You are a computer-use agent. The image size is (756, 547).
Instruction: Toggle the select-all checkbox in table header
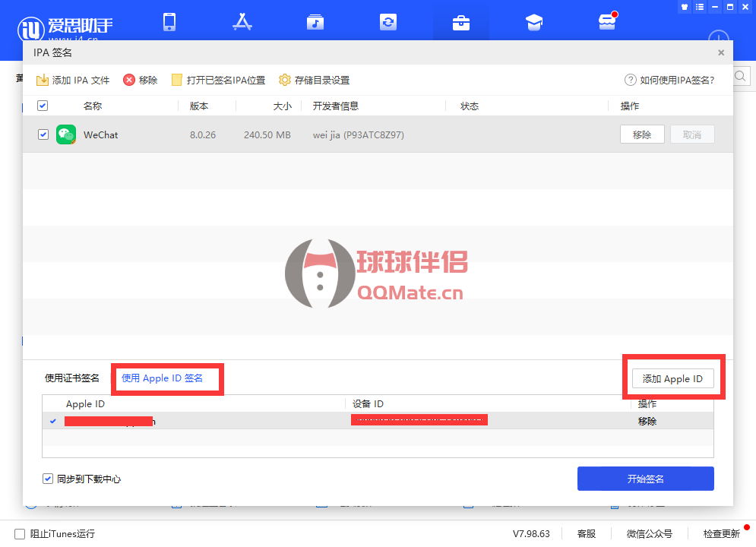pyautogui.click(x=43, y=105)
